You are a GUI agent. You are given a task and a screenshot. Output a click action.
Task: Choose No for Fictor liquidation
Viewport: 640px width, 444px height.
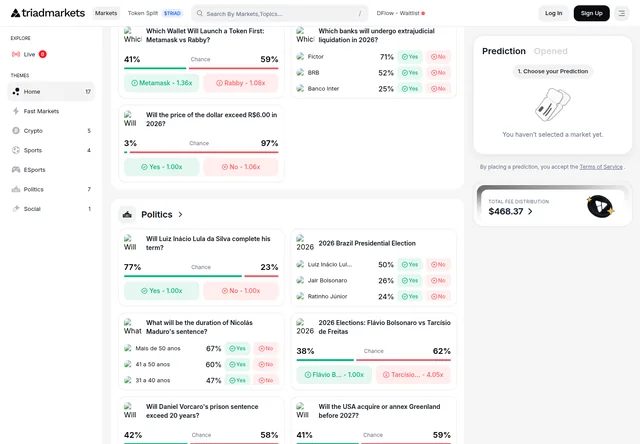(x=438, y=57)
